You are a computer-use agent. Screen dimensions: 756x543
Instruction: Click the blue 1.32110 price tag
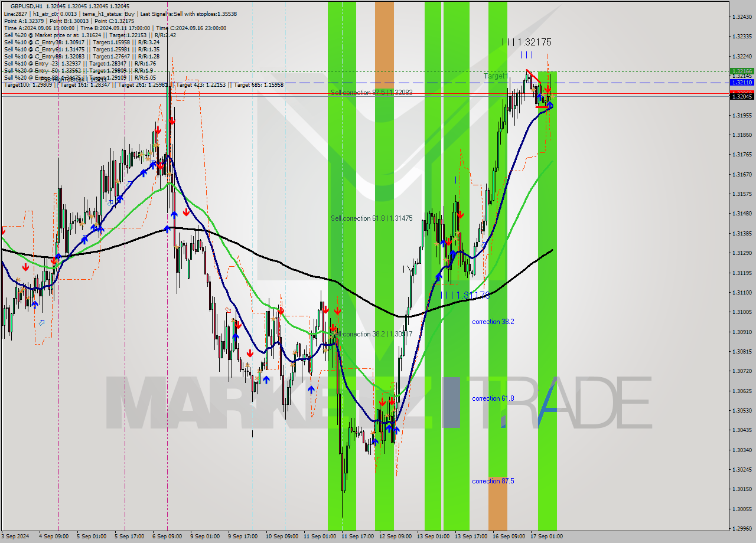click(x=742, y=83)
